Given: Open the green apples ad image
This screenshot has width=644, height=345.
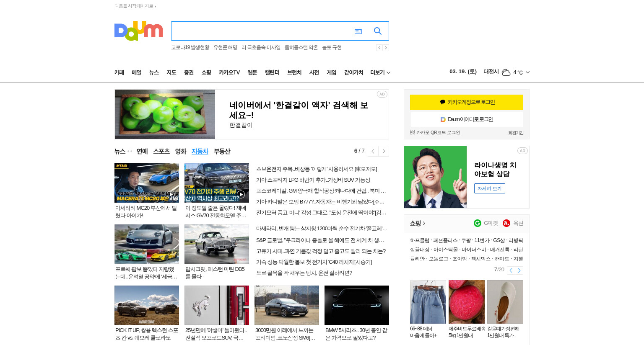Looking at the screenshot, I should (x=165, y=114).
